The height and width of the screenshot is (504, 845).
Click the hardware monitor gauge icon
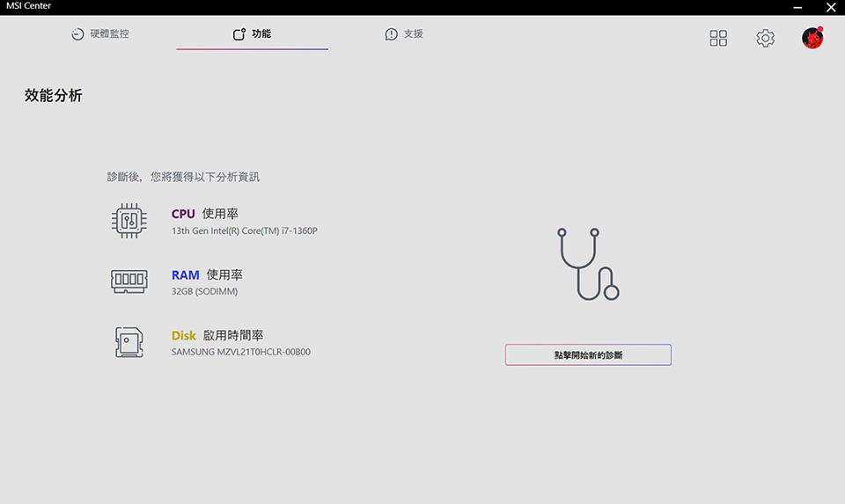coord(77,34)
